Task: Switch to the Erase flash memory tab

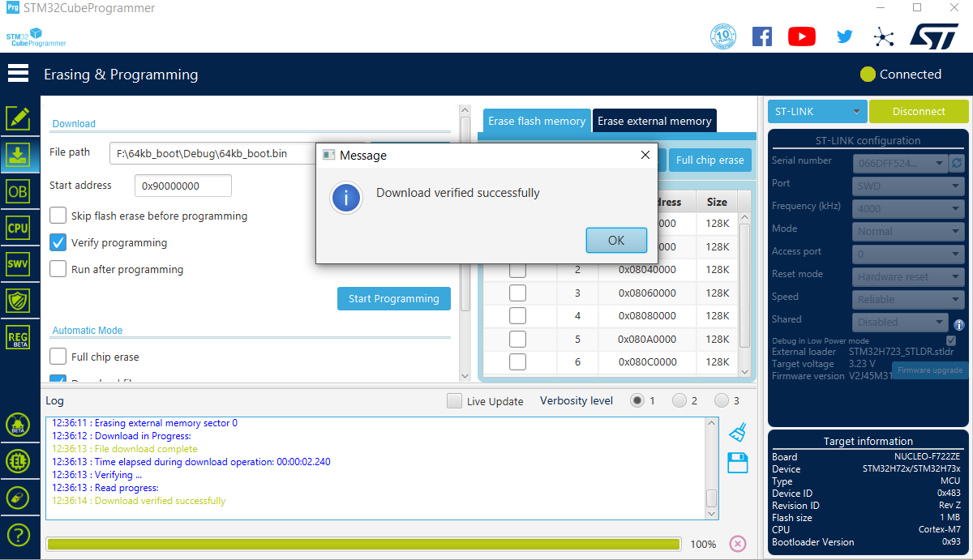Action: (536, 120)
